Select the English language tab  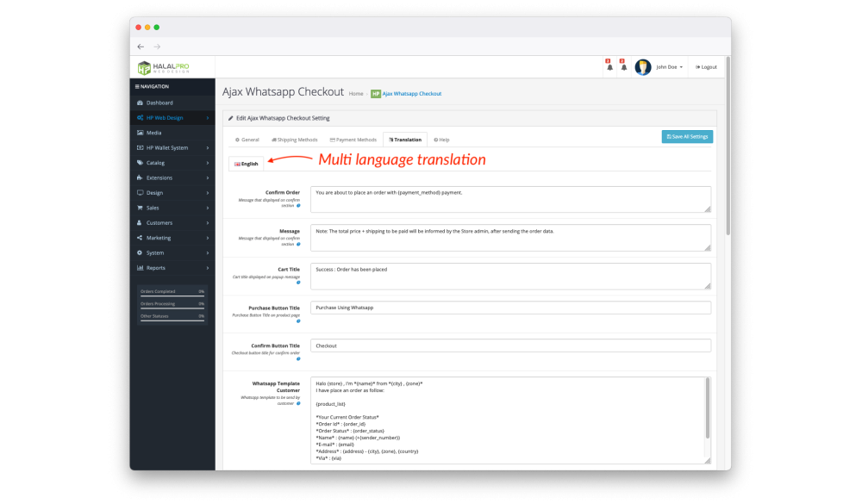tap(247, 164)
